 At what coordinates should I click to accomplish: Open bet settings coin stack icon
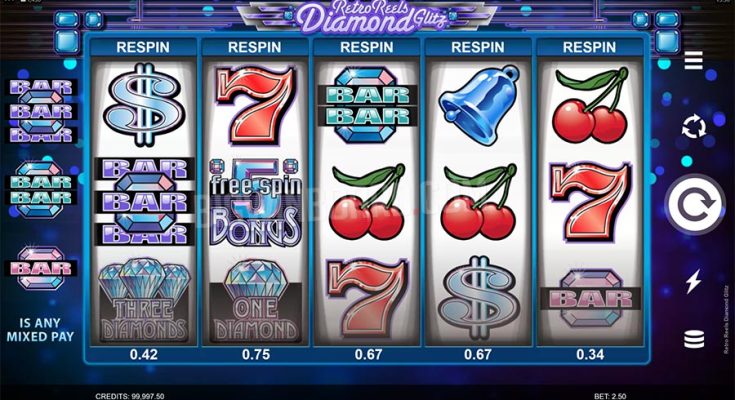(x=694, y=339)
